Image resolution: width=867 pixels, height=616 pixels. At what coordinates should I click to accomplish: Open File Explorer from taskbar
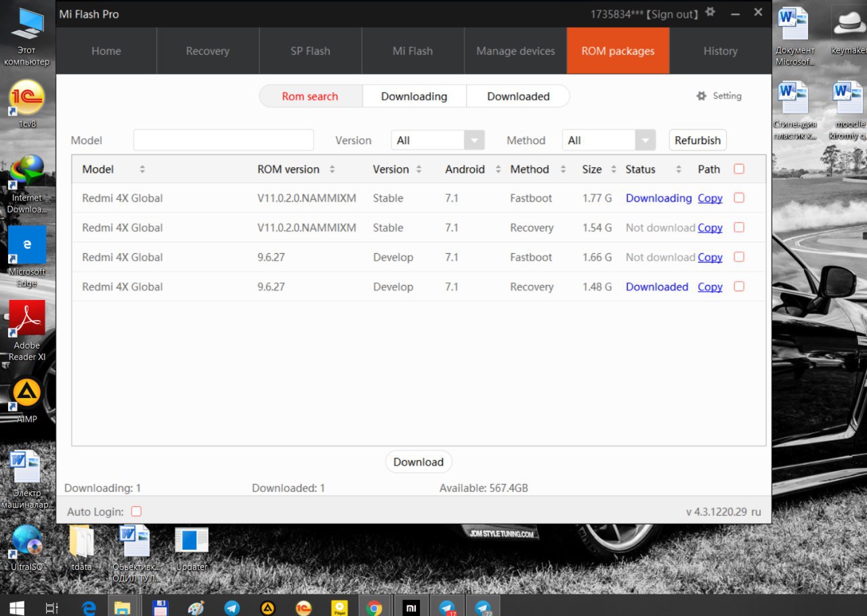coord(123,607)
